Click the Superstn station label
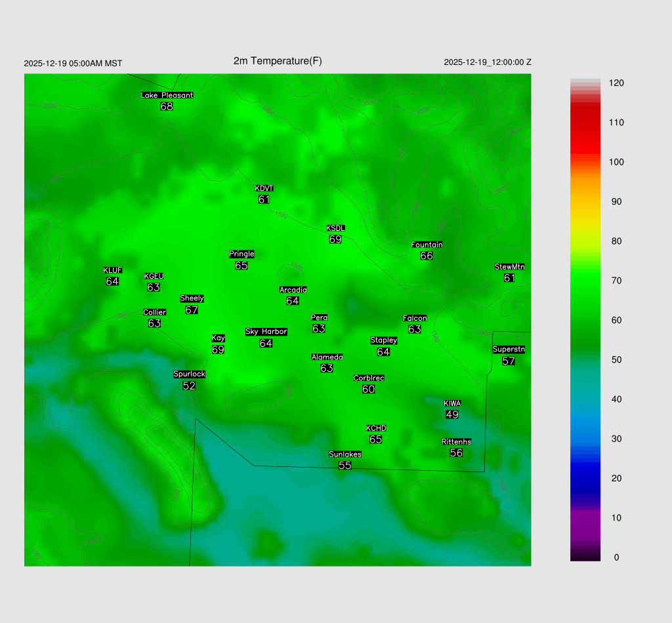 [x=509, y=350]
